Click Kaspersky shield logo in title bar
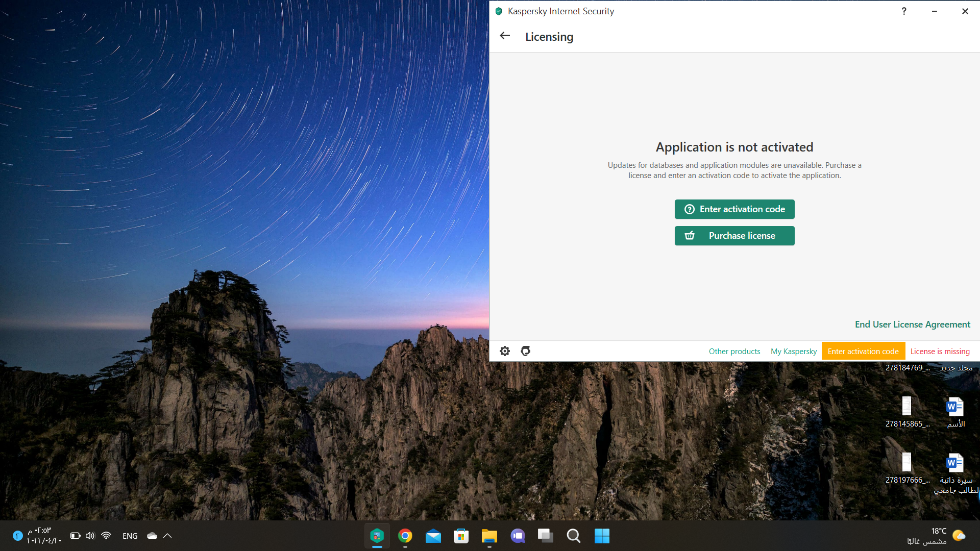Viewport: 980px width, 551px height. point(499,11)
